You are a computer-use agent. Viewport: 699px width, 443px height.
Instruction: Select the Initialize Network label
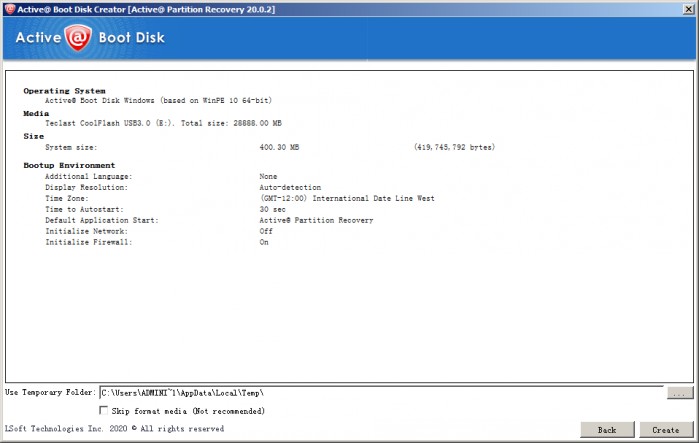[x=86, y=231]
